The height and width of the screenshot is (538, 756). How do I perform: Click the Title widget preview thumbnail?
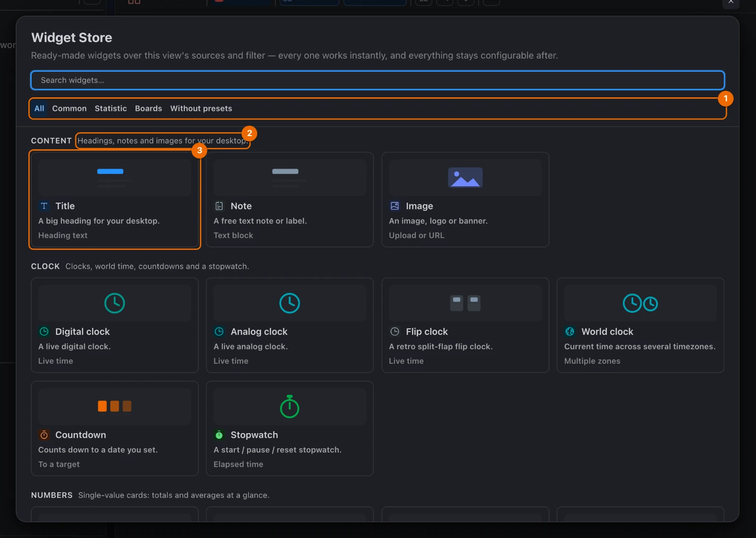(x=115, y=178)
